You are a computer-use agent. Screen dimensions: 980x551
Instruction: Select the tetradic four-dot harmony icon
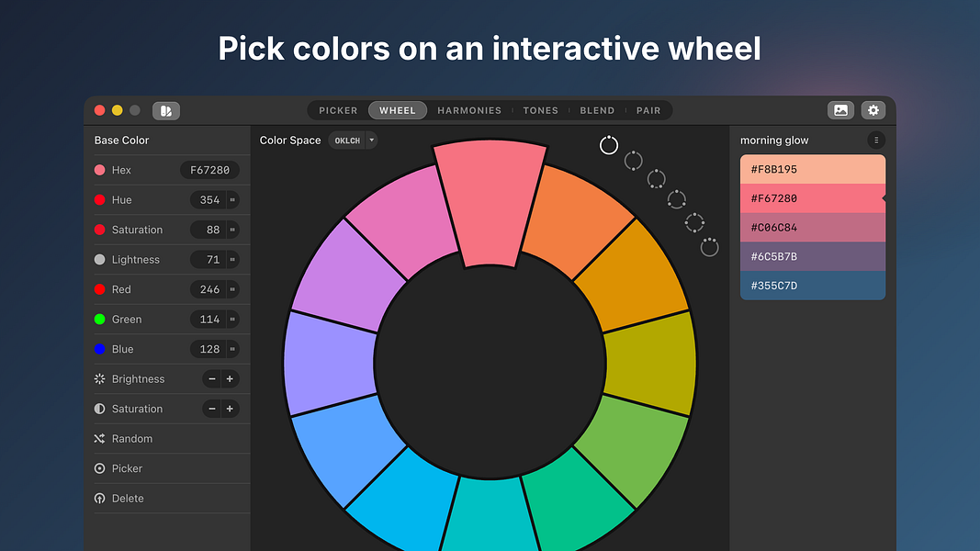(694, 222)
